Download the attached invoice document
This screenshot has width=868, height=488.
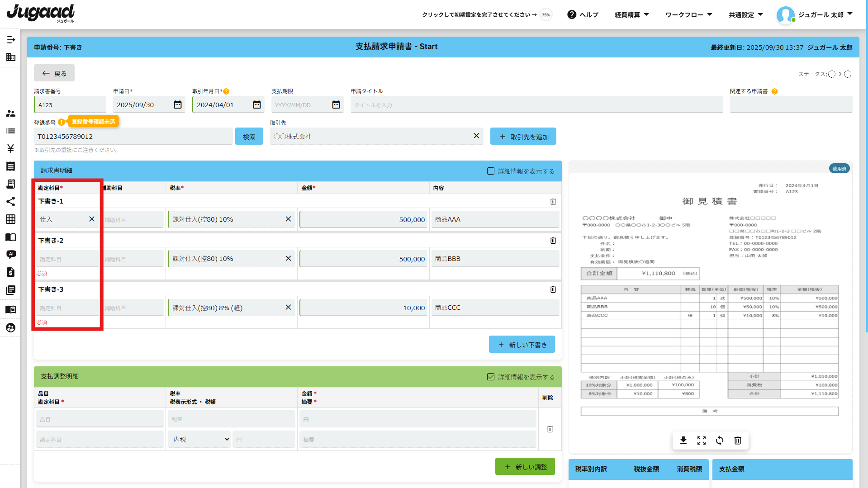tap(683, 441)
